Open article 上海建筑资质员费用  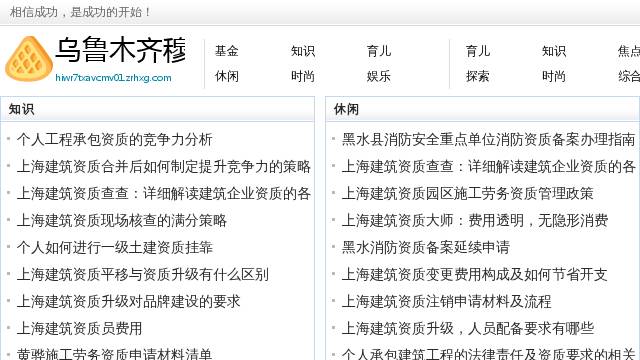pos(80,328)
